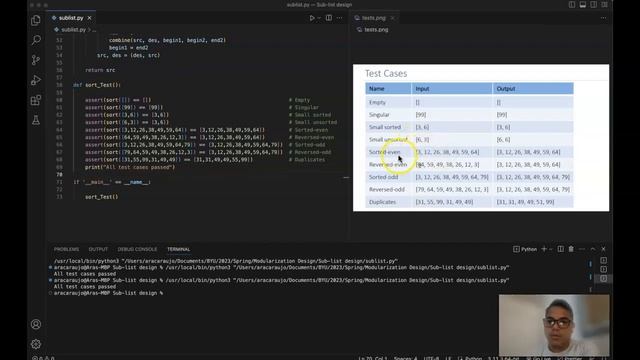Click the Test Cases title in image

point(386,73)
